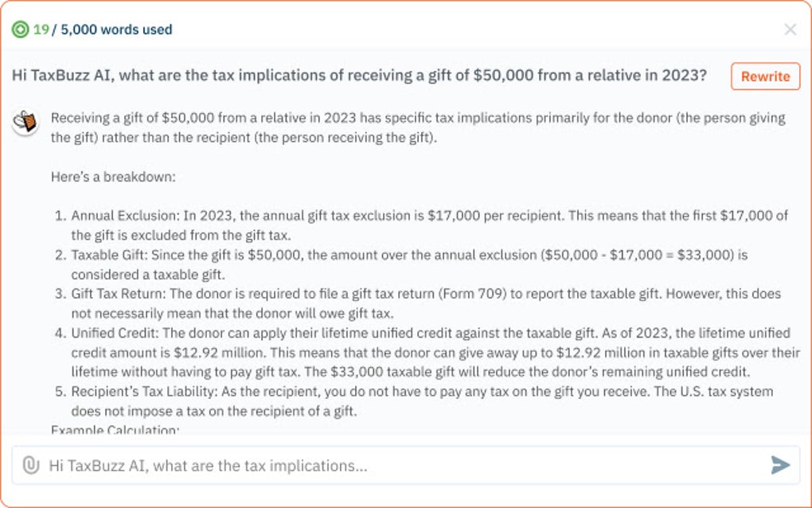The width and height of the screenshot is (812, 508).
Task: Dismiss the panel with the X button
Action: click(791, 29)
